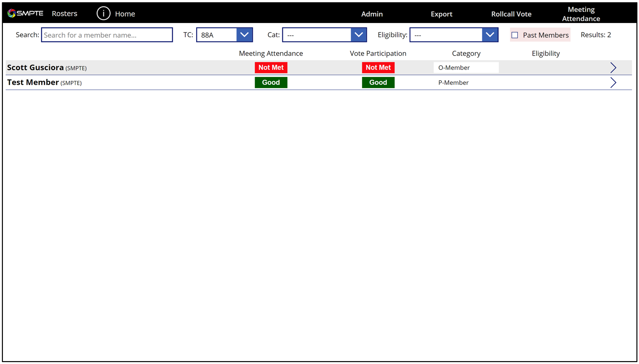Screen dimensions: 639x364
Task: Click the info circle icon
Action: click(x=103, y=14)
